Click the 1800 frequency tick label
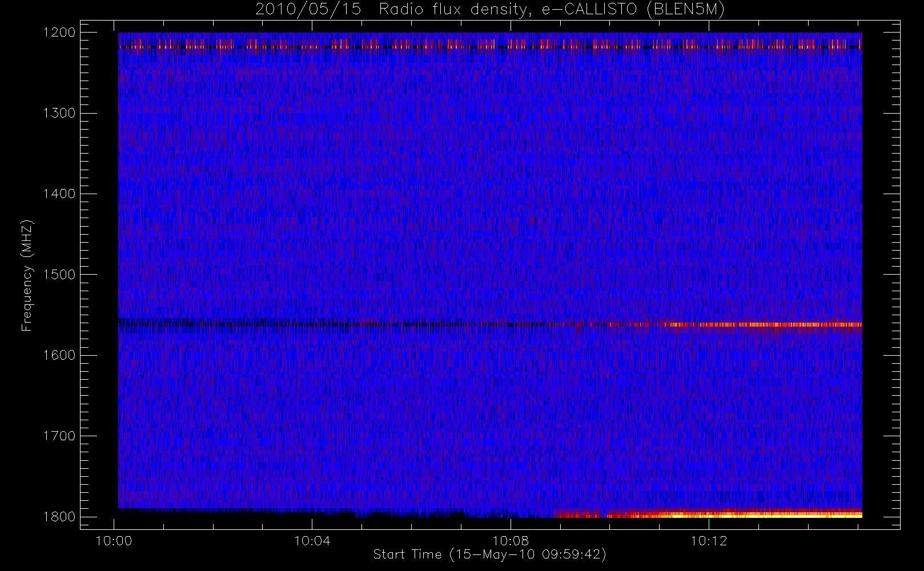The height and width of the screenshot is (571, 924). pos(59,517)
